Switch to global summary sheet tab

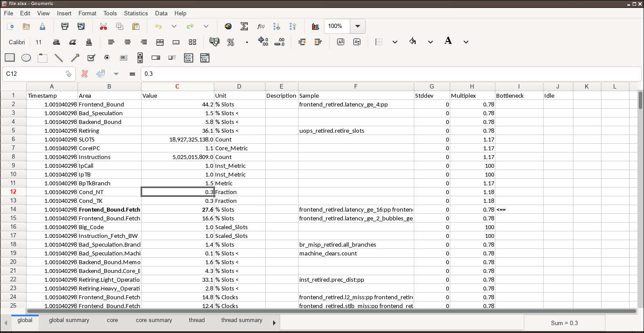pyautogui.click(x=69, y=320)
